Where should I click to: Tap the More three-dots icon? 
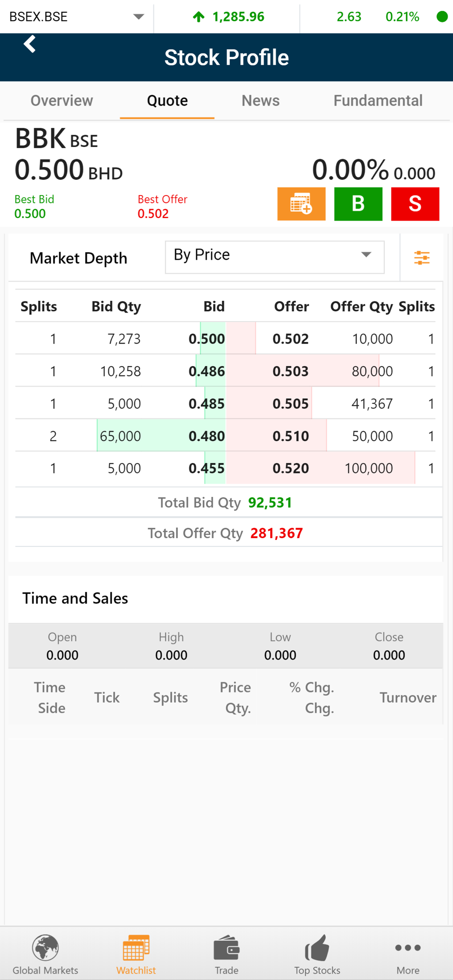click(408, 948)
